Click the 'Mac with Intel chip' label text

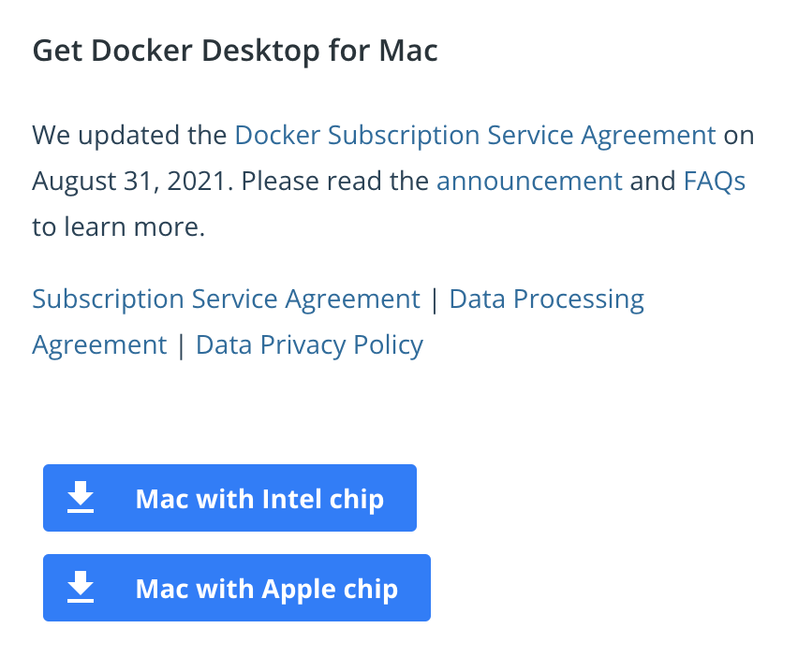pos(259,500)
